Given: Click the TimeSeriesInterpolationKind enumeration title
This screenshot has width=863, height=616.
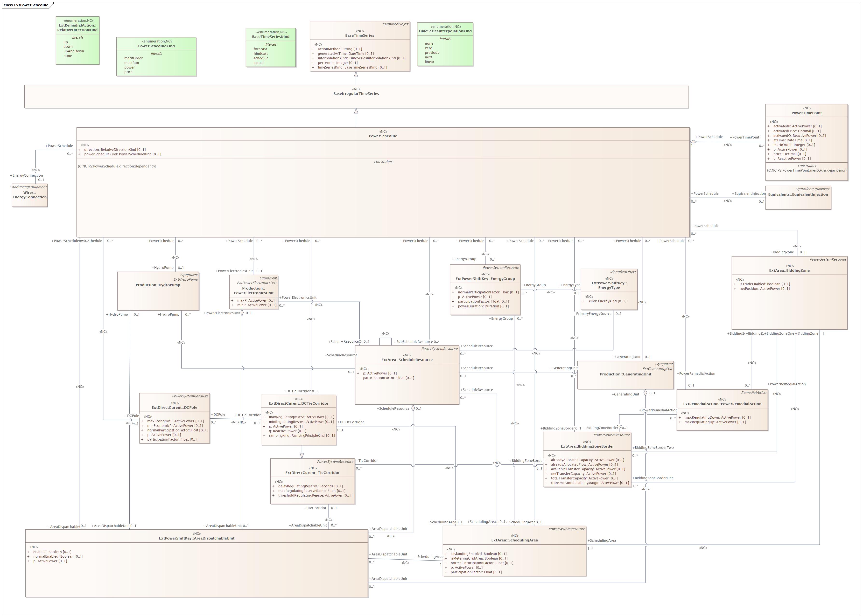Looking at the screenshot, I should (x=445, y=31).
